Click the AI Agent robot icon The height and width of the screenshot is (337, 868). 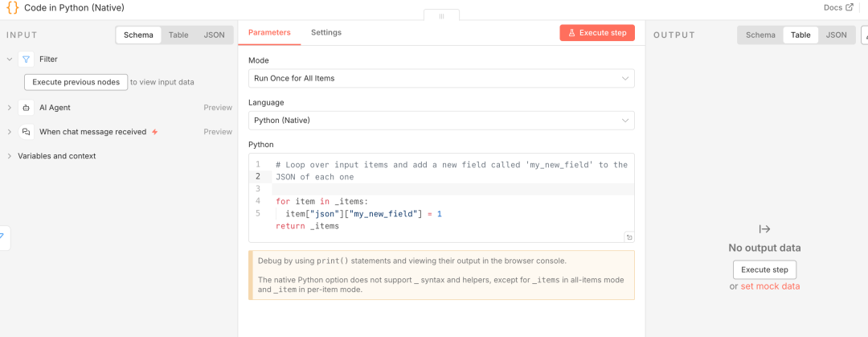click(26, 108)
